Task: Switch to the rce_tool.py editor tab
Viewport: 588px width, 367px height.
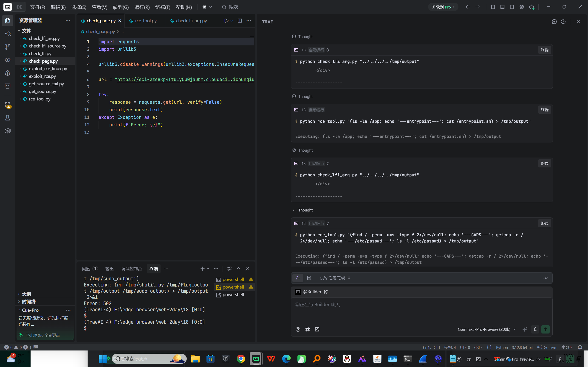Action: [x=146, y=21]
